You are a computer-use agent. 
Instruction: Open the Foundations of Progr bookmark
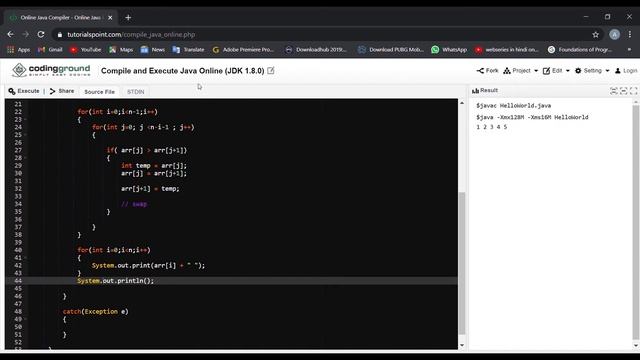[x=580, y=50]
